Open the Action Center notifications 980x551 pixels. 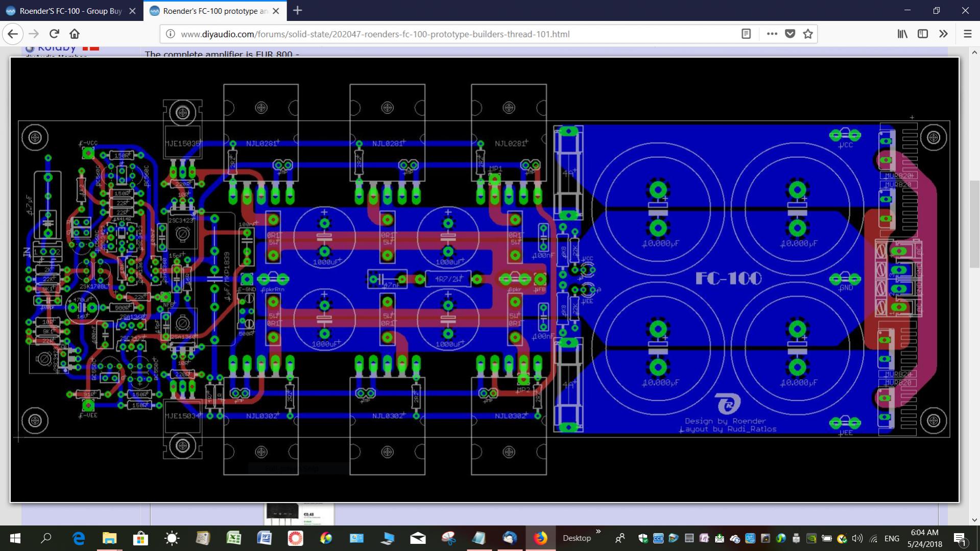[x=961, y=538]
